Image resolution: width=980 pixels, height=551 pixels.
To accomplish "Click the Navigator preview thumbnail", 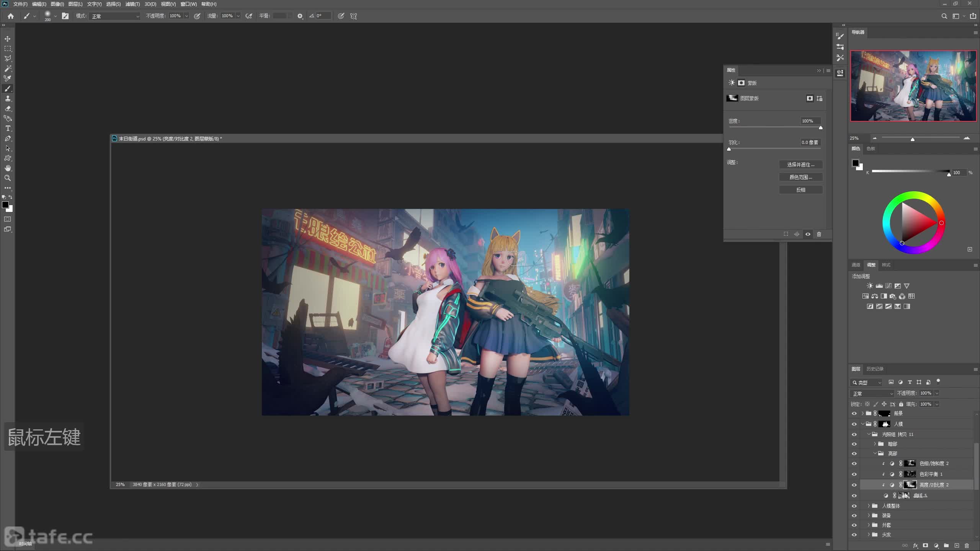I will coord(913,86).
